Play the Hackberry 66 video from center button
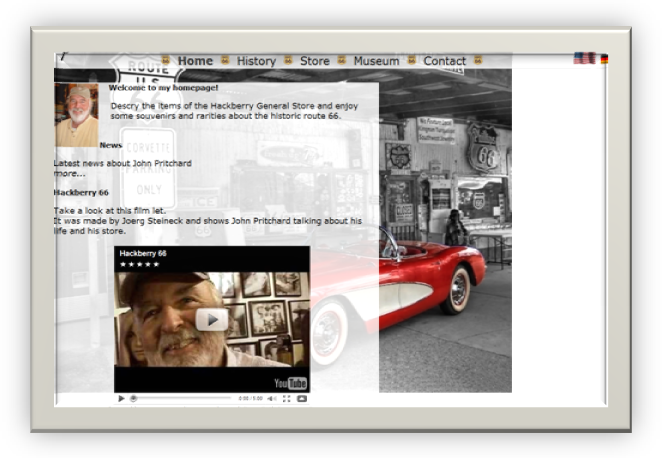The image size is (662, 458). tap(211, 319)
